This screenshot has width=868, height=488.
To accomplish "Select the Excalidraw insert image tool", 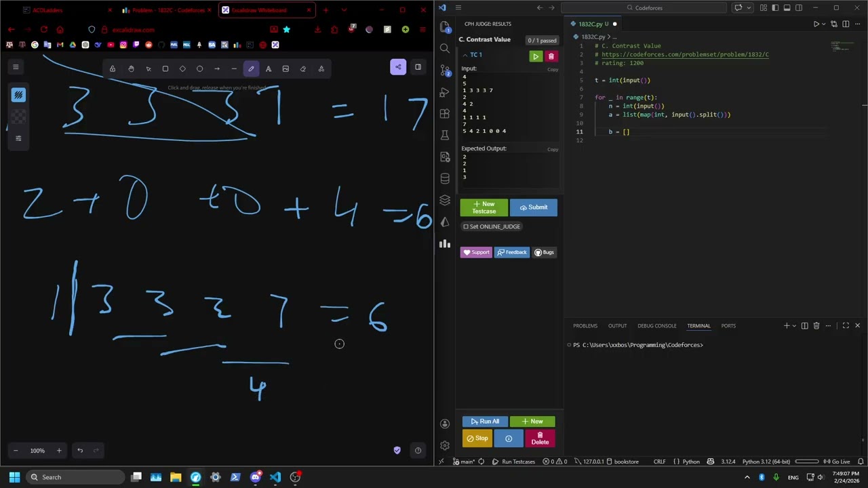I will [x=285, y=68].
